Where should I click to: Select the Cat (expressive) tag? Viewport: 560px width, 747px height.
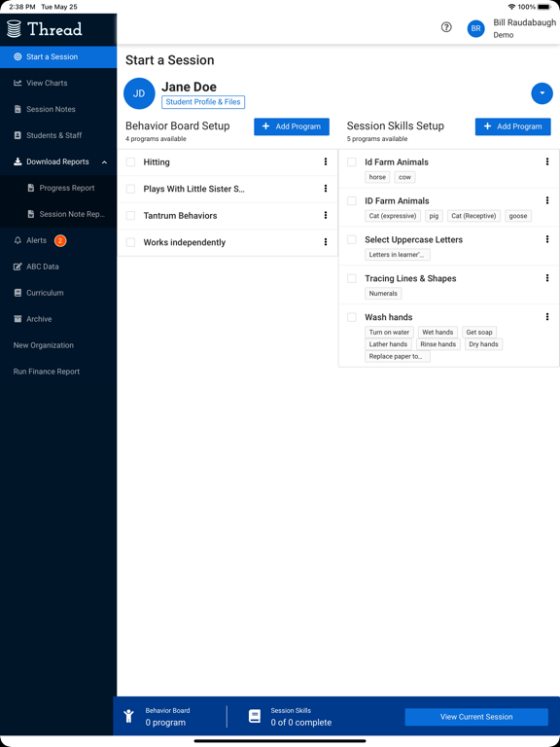pos(393,216)
